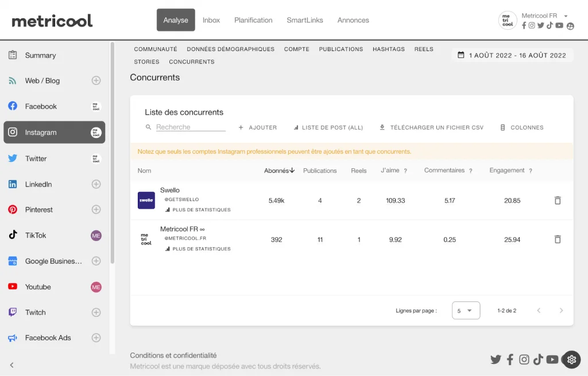Click the LinkedIn sidebar icon
This screenshot has width=588, height=376.
[x=13, y=184]
